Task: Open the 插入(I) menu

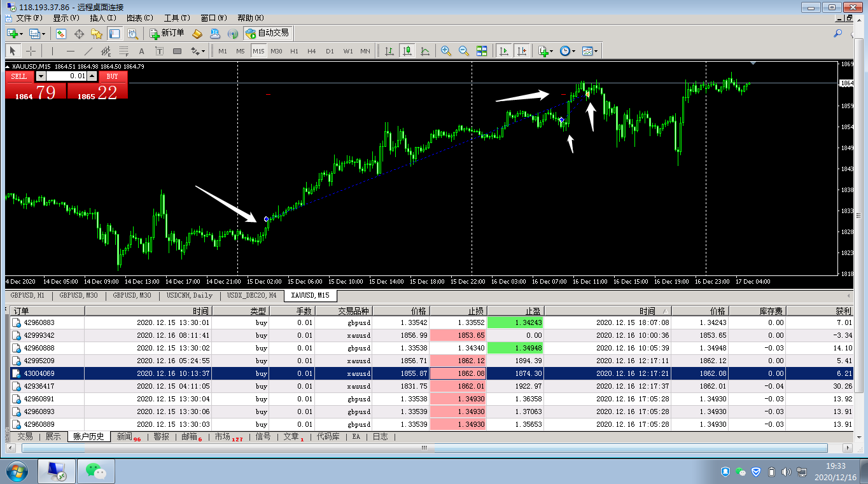Action: pos(103,18)
